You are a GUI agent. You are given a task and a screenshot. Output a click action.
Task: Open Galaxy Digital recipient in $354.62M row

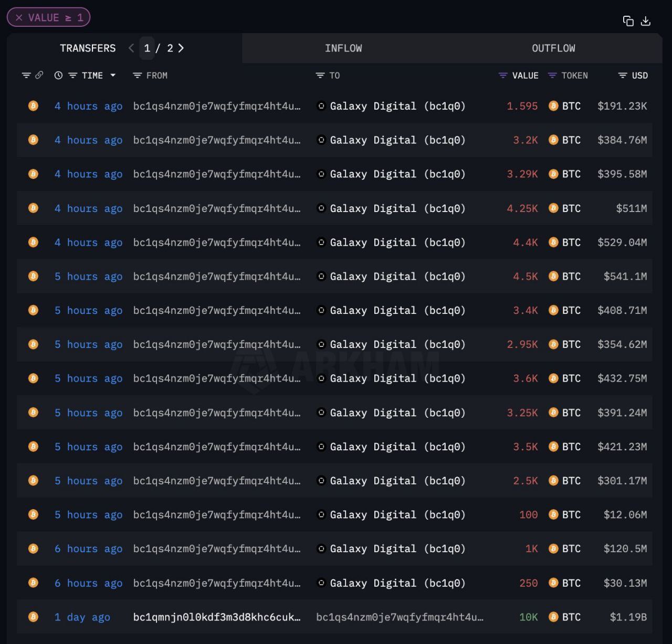coord(397,345)
